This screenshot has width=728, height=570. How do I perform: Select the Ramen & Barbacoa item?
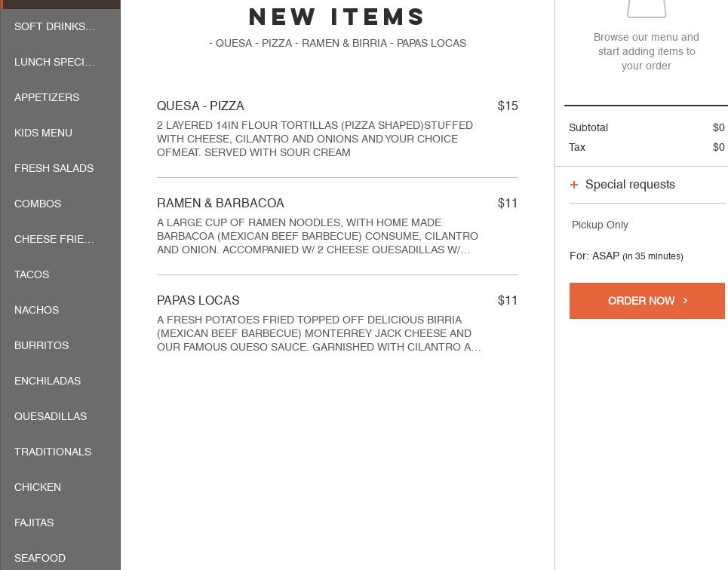click(x=337, y=225)
